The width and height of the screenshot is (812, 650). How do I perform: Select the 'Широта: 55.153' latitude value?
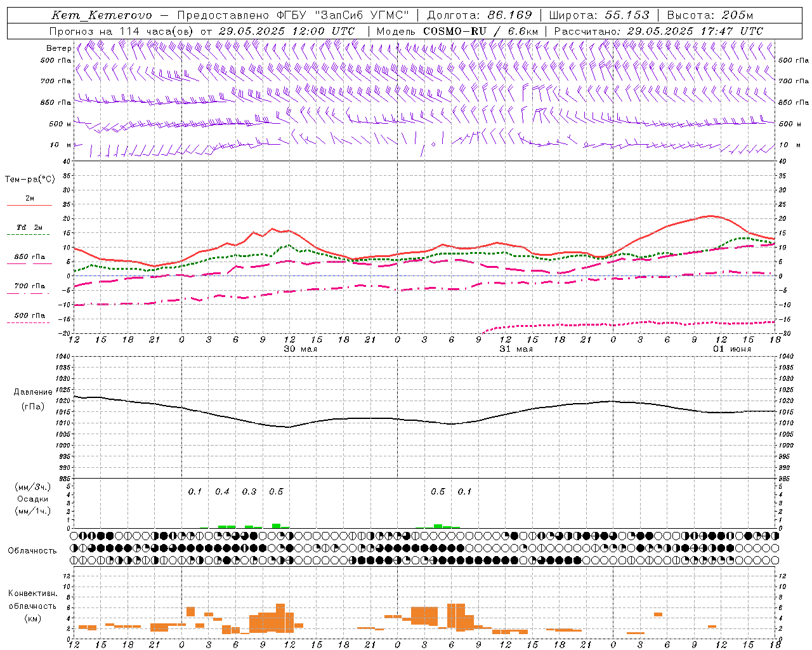pos(599,15)
